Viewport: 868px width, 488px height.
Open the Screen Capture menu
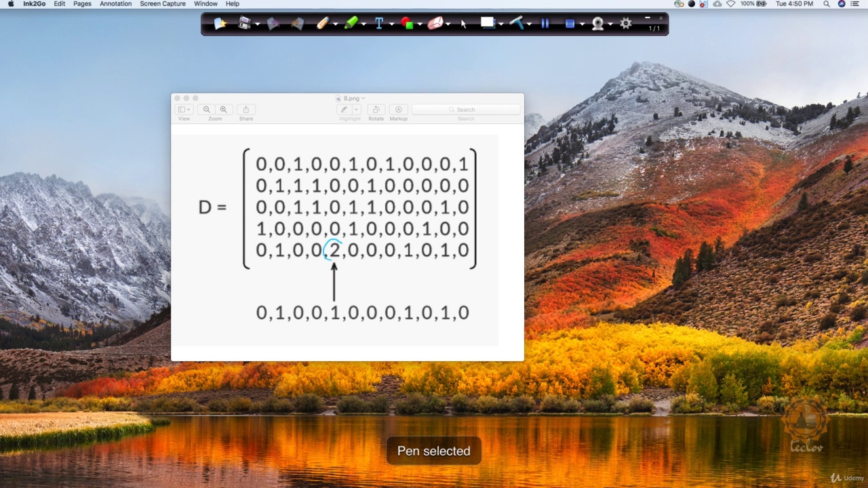click(163, 4)
